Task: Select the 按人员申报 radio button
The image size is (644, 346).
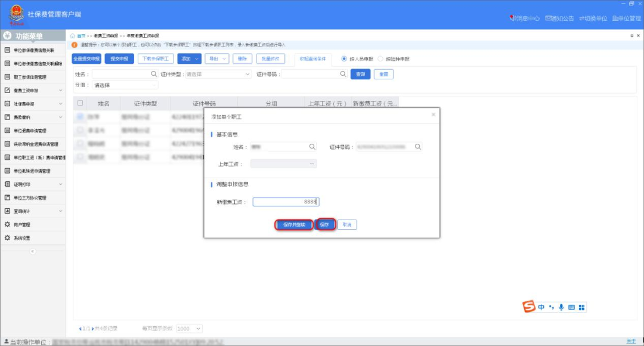Action: pos(344,59)
